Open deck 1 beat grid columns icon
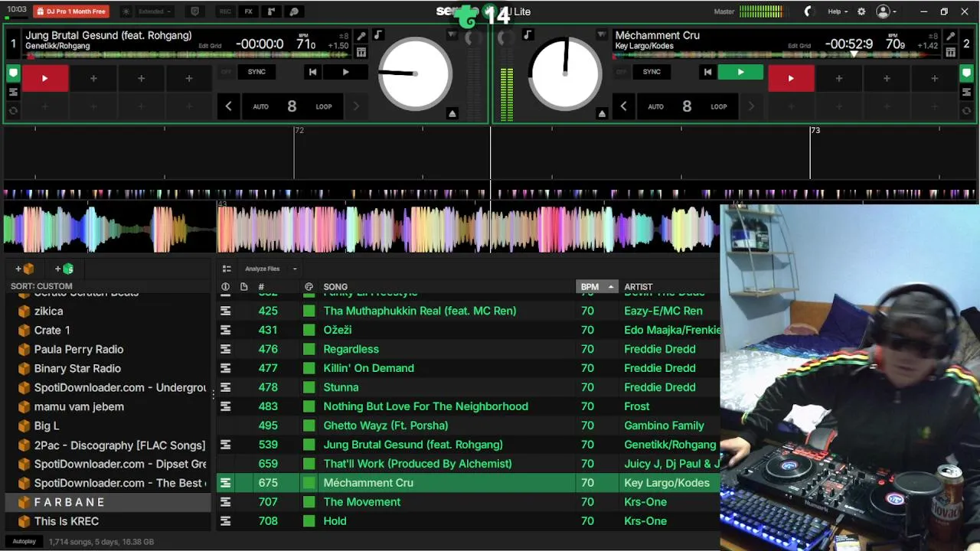 361,52
